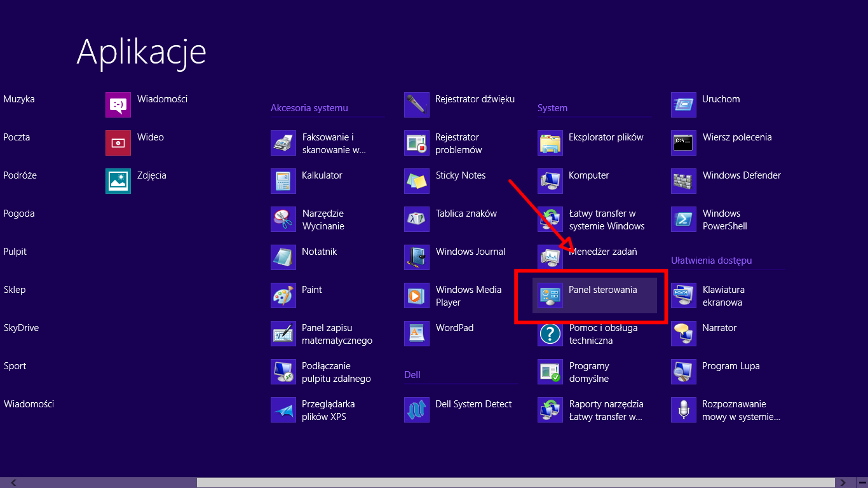Image resolution: width=868 pixels, height=488 pixels.
Task: Open the Poczta app
Action: pos(17,137)
